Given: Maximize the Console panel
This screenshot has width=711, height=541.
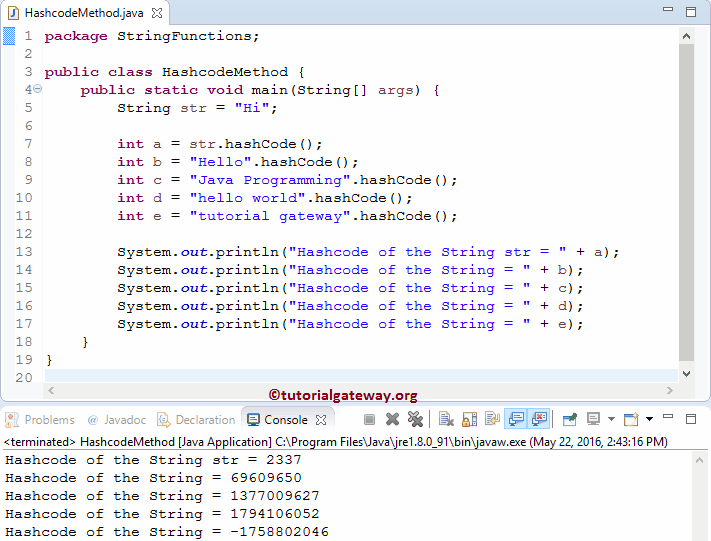Looking at the screenshot, I should (691, 419).
